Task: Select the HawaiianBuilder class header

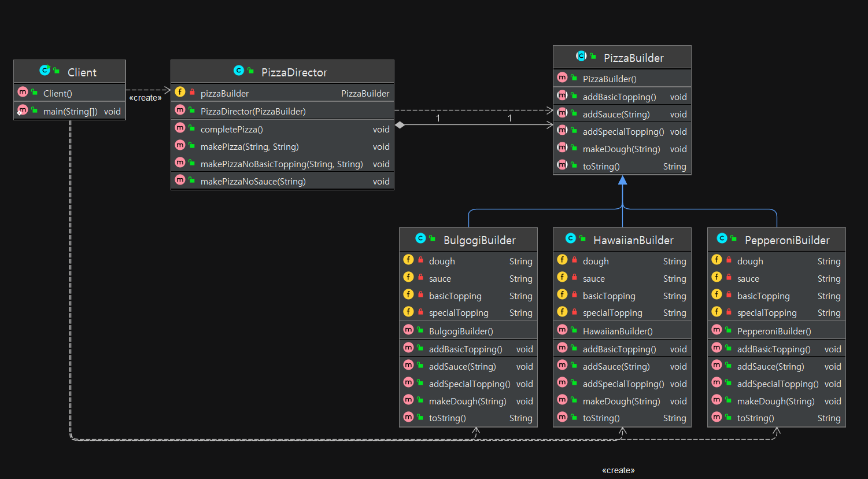Action: click(x=622, y=239)
